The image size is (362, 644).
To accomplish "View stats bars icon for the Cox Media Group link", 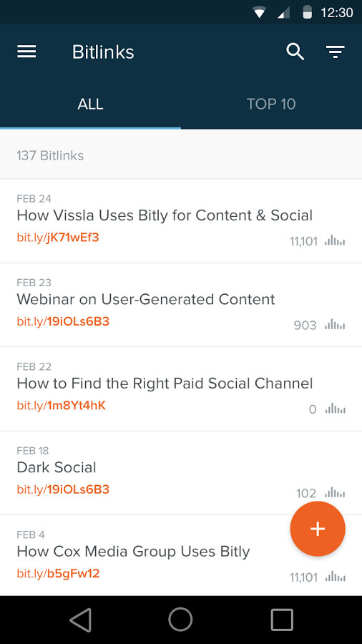I will [x=335, y=577].
